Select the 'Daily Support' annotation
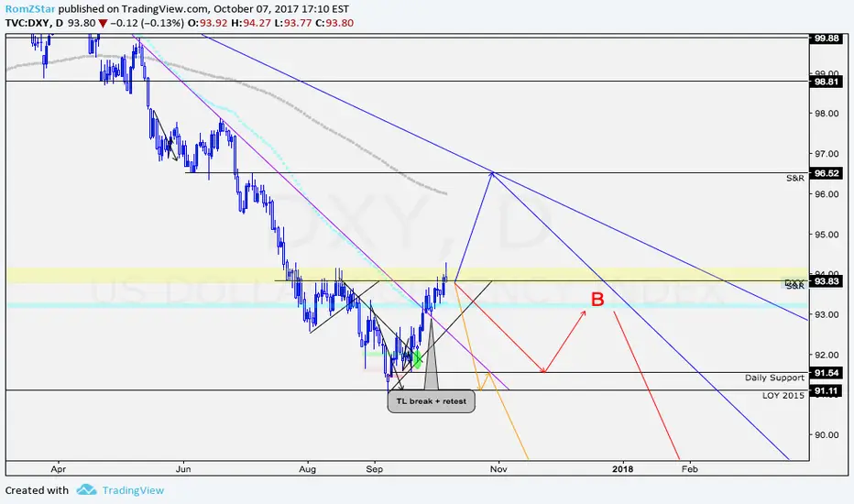Image resolution: width=854 pixels, height=504 pixels. click(x=774, y=378)
